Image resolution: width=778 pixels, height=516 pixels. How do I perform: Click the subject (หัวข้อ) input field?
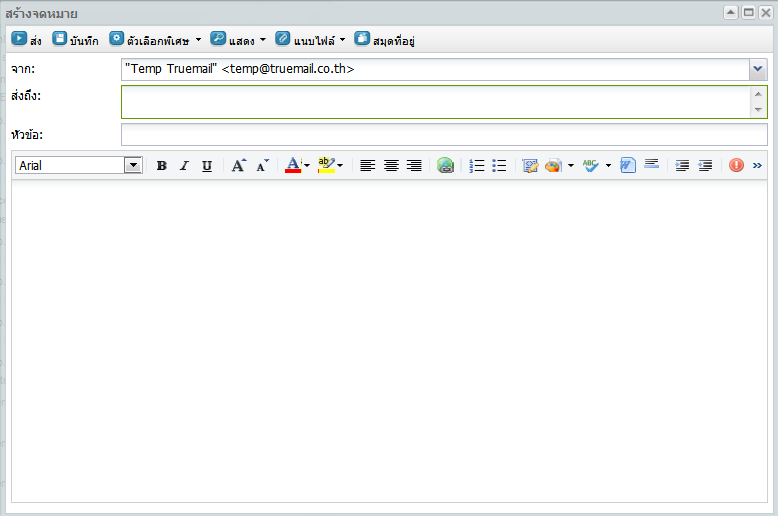click(x=444, y=134)
